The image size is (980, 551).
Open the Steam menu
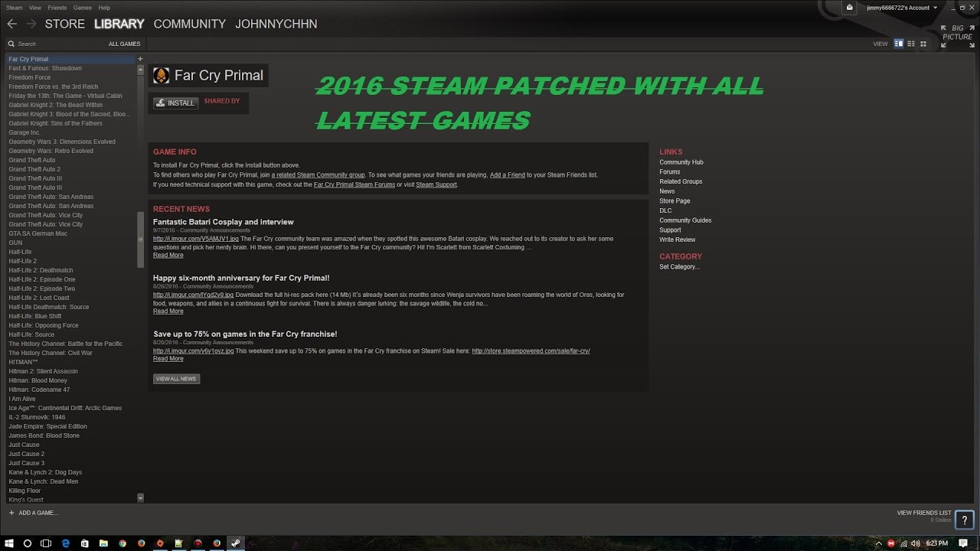[15, 8]
